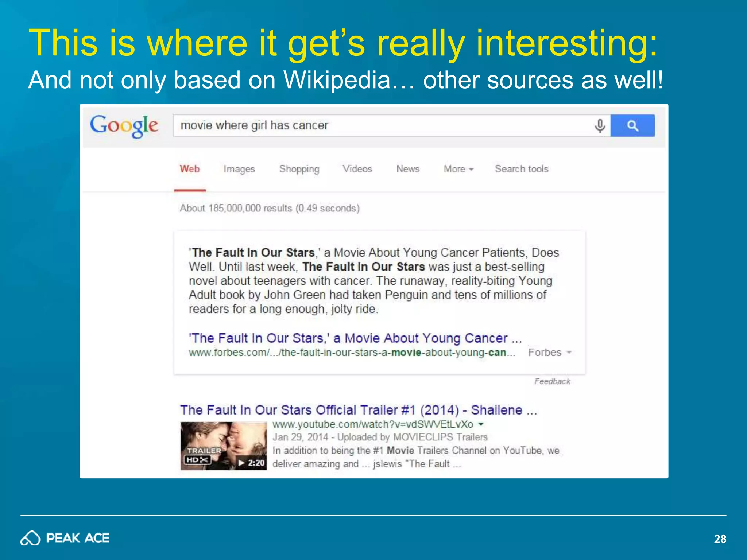Expand the More dropdown menu
Image resolution: width=747 pixels, height=560 pixels.
458,169
